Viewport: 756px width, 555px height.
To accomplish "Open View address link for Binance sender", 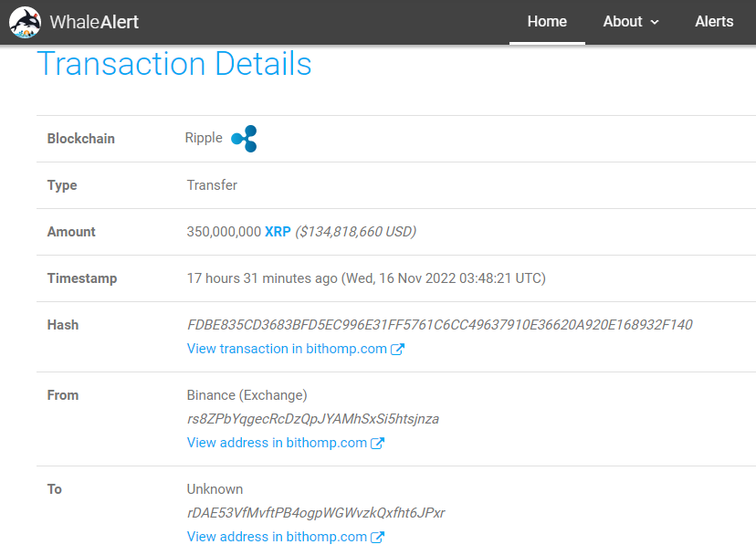I will click(x=277, y=443).
